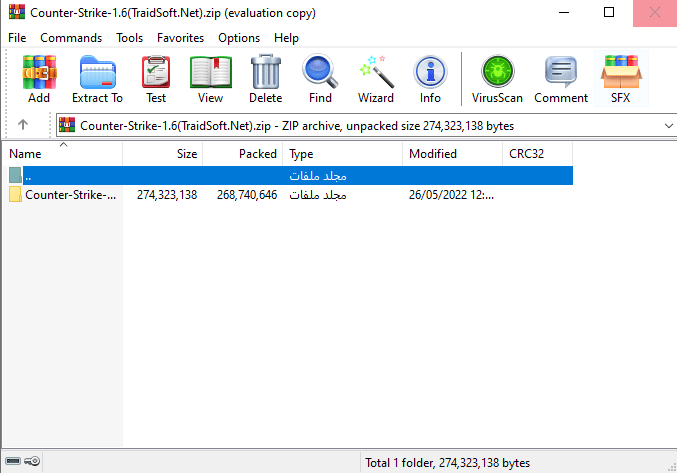Click the archive icon in the address bar
Viewport: 677px width, 473px height.
[x=67, y=125]
